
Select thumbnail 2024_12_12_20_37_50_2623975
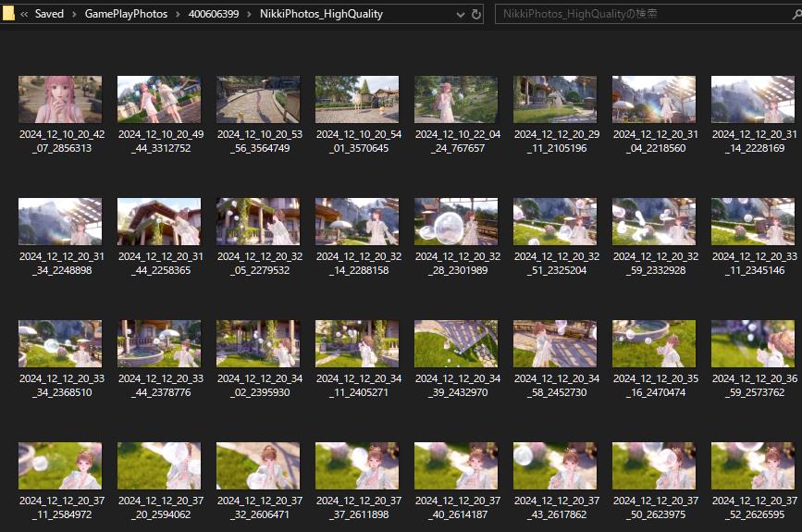[x=654, y=466]
